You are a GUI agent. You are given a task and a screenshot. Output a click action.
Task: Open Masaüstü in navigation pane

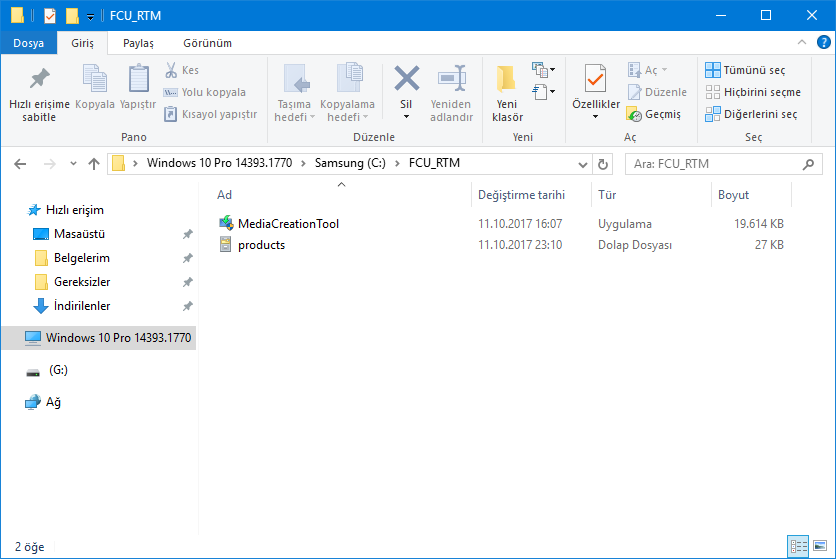(79, 234)
